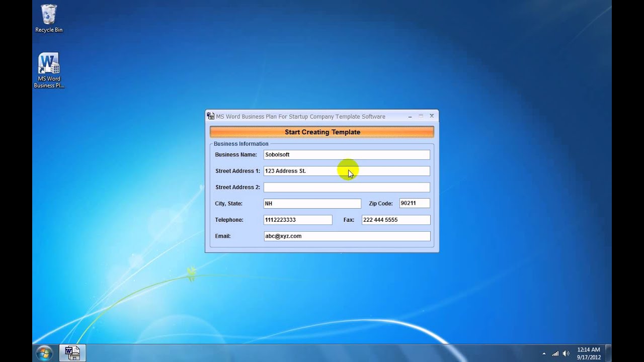Click the window title text in the title bar
This screenshot has height=362, width=644.
pyautogui.click(x=300, y=117)
